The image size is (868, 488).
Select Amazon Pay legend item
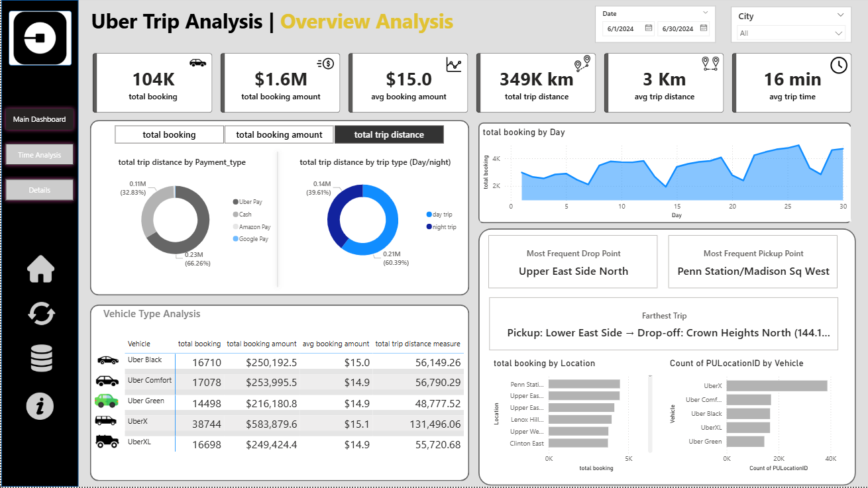click(251, 226)
